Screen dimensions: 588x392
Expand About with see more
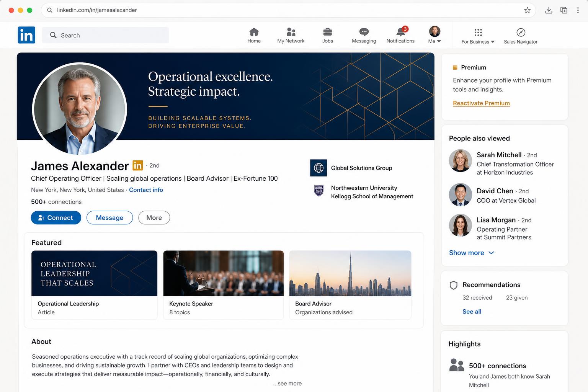click(x=287, y=383)
